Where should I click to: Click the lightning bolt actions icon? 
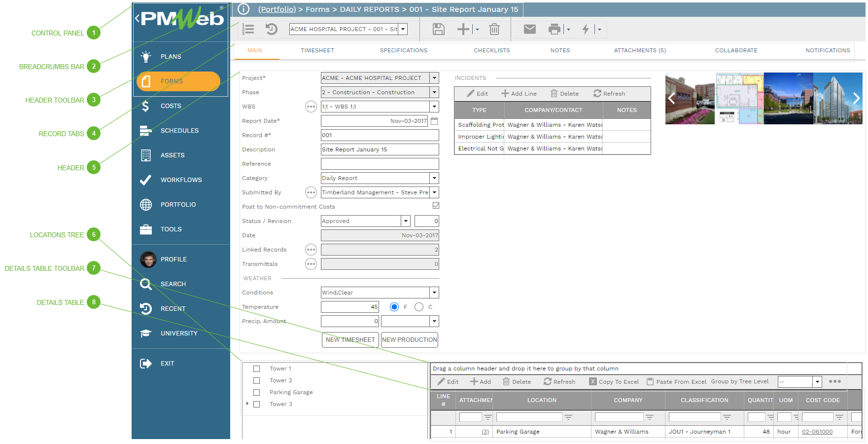(586, 30)
